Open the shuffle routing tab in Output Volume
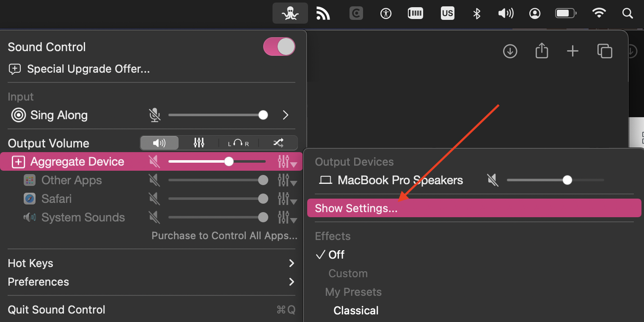 pos(278,143)
